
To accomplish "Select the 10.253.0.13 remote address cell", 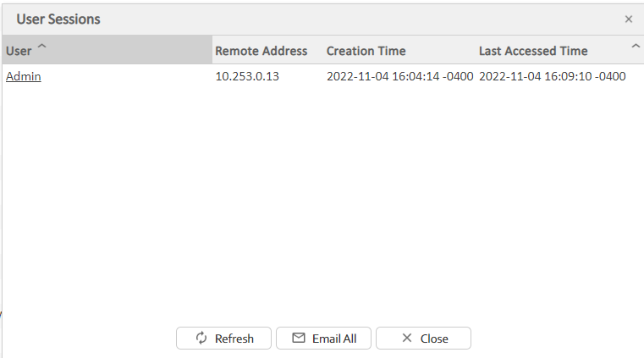I will point(247,76).
